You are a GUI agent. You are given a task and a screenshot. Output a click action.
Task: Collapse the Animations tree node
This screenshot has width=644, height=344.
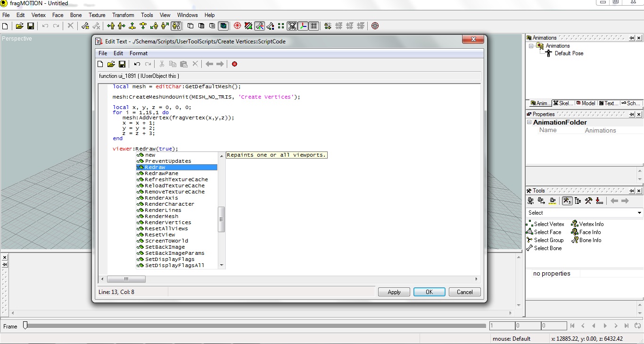(x=531, y=46)
